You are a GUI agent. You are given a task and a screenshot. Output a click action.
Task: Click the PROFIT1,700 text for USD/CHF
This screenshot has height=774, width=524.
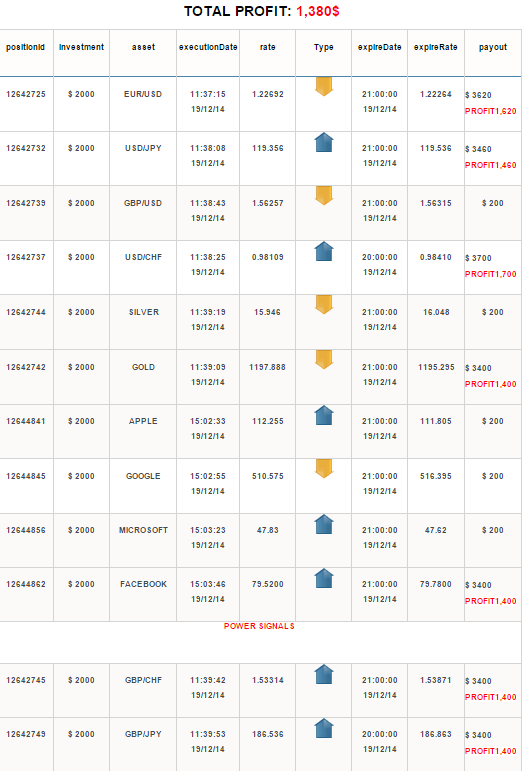point(490,274)
